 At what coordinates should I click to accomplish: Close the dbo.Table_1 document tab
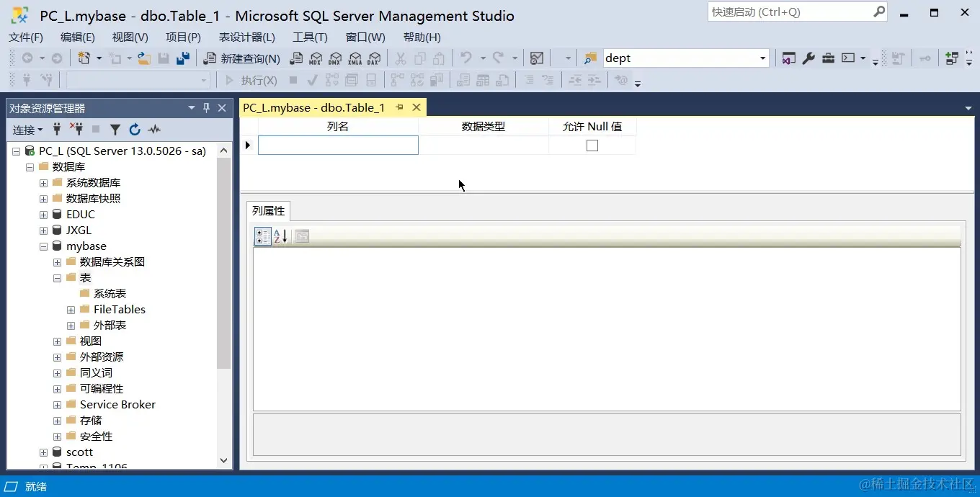pyautogui.click(x=416, y=107)
